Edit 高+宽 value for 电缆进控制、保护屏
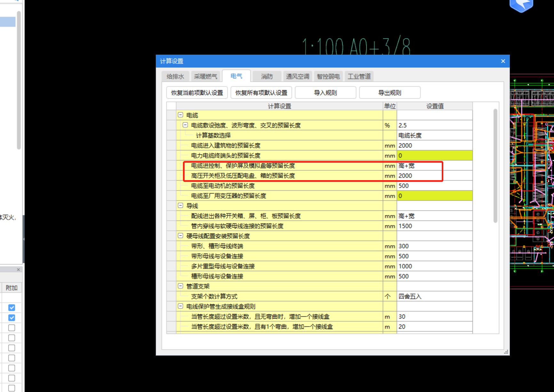The width and height of the screenshot is (554, 392). coord(435,165)
